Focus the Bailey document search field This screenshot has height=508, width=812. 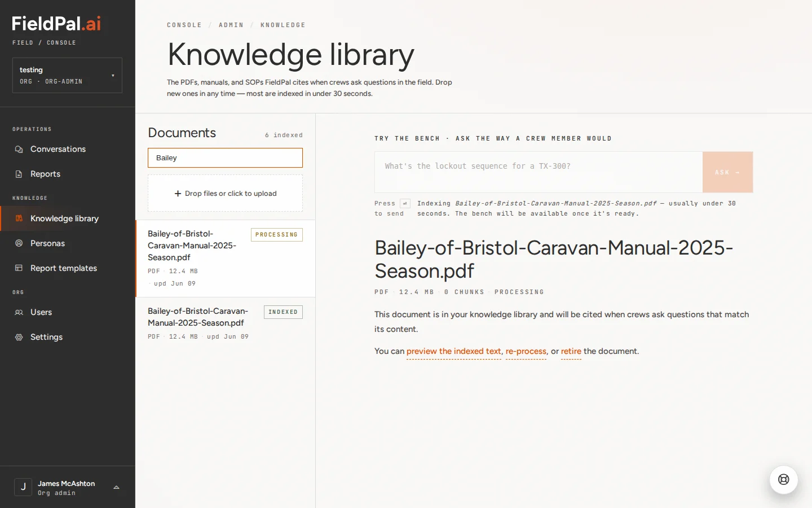click(225, 158)
